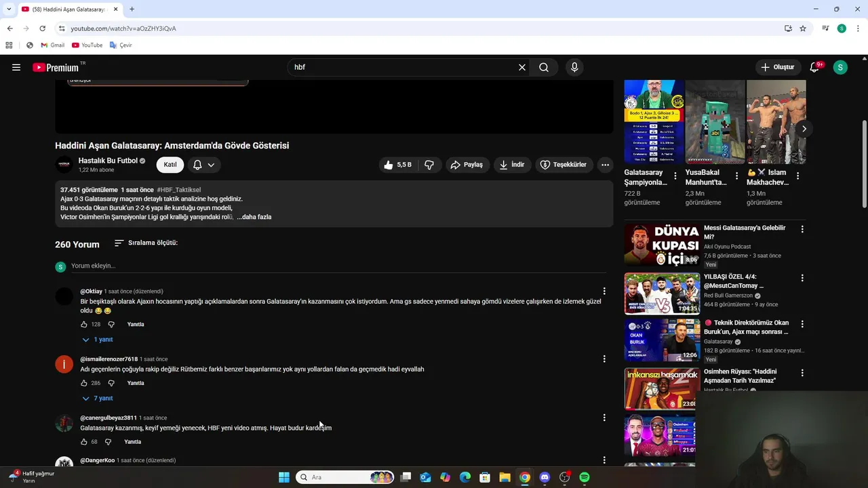Clear the search box with the X icon
Viewport: 868px width, 488px height.
(x=522, y=67)
